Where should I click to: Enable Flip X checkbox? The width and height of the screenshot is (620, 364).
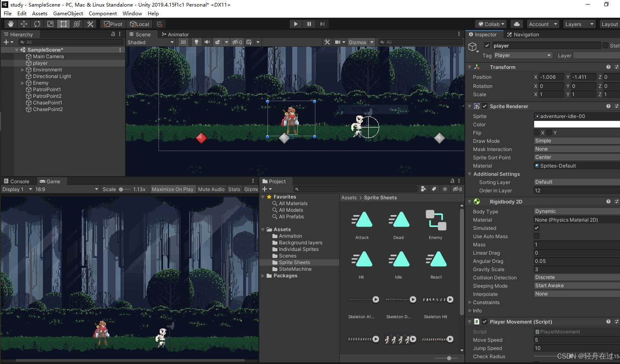pyautogui.click(x=537, y=132)
